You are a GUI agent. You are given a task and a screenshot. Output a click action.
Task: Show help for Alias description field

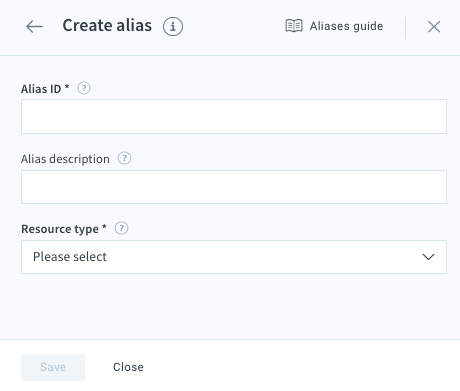(x=124, y=158)
